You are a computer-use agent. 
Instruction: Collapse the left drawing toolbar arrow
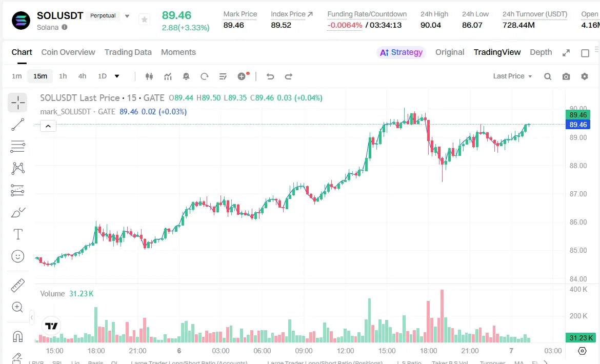[32, 317]
